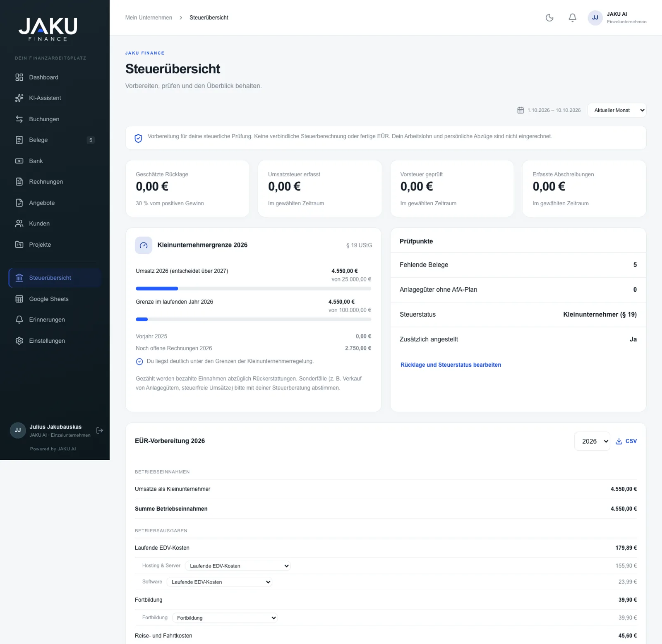Open the Aktueller Monat period dropdown

[x=617, y=110]
